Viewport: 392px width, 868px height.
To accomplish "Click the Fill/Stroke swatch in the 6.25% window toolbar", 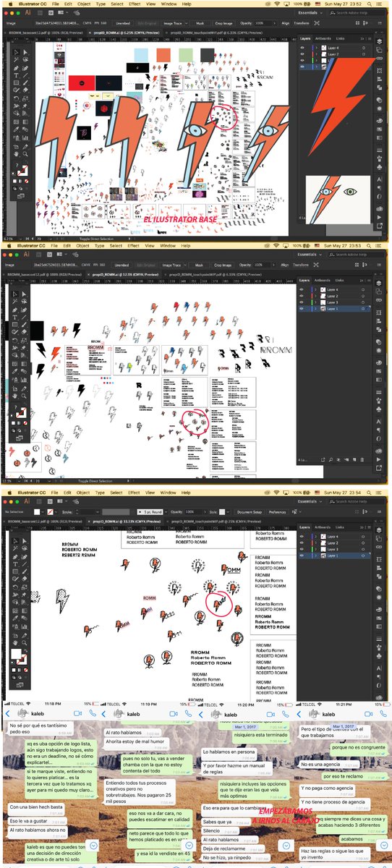I will pos(22,170).
